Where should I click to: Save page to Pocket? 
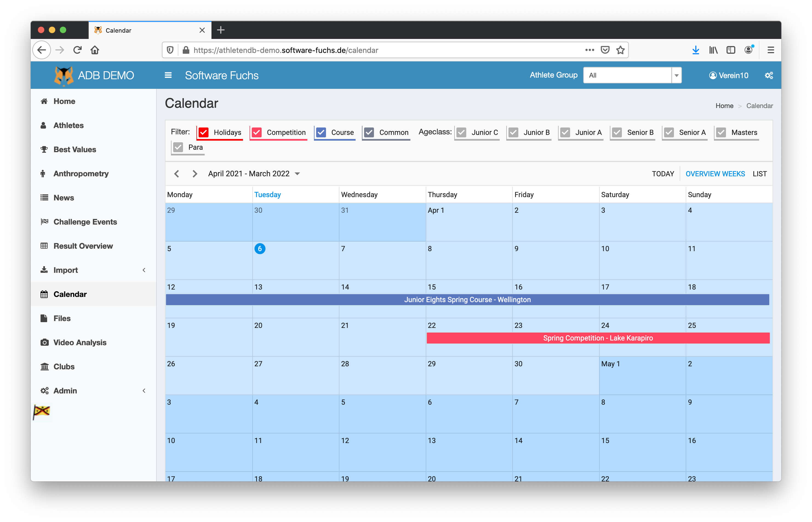605,50
